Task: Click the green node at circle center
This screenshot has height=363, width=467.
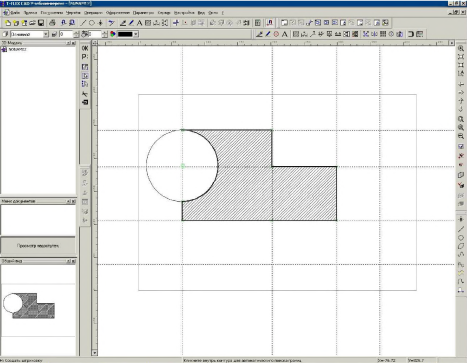Action: [182, 166]
